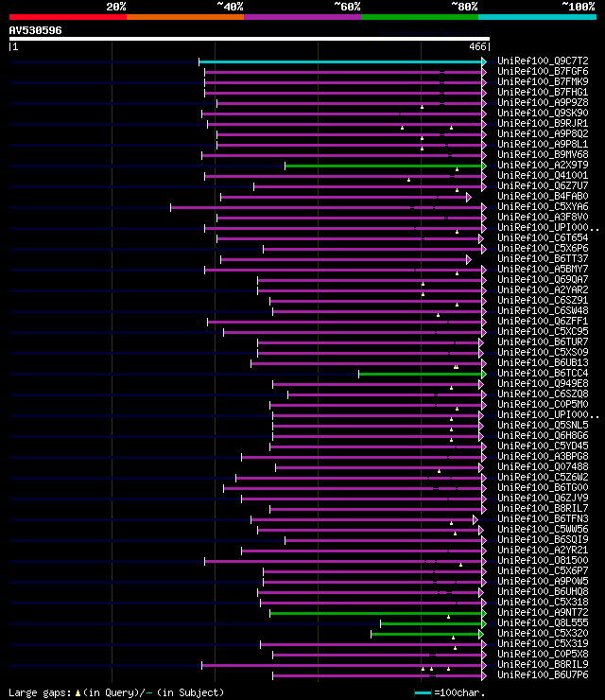Click the UniRef100_Q69QA7 entry
The width and height of the screenshot is (605, 700).
pyautogui.click(x=543, y=279)
